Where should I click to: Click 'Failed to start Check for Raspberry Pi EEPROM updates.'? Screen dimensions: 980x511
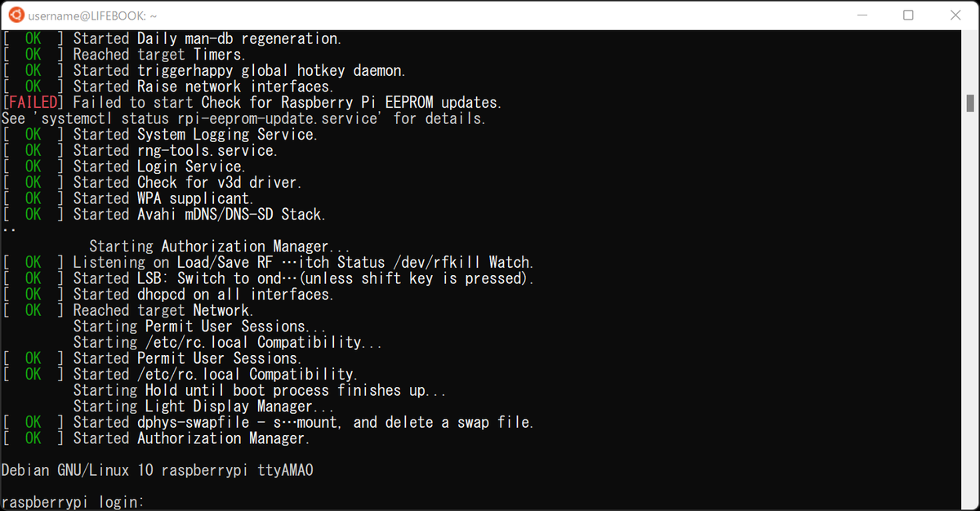[x=287, y=102]
